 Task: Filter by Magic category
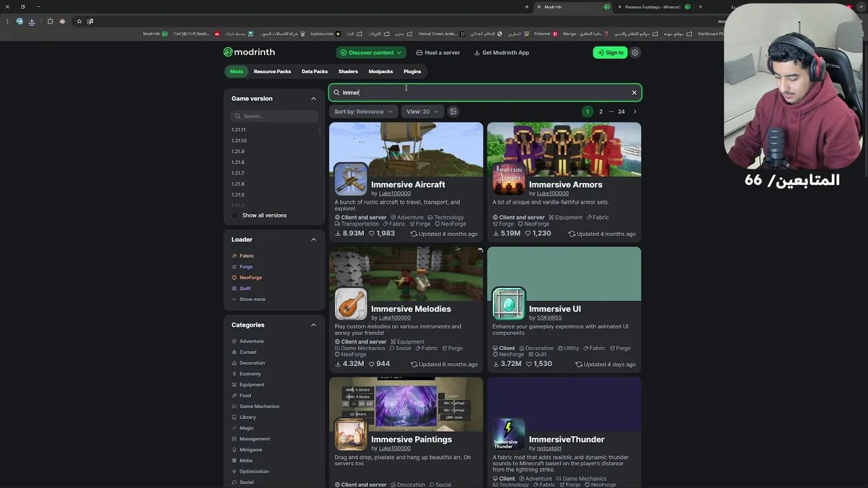click(243, 428)
